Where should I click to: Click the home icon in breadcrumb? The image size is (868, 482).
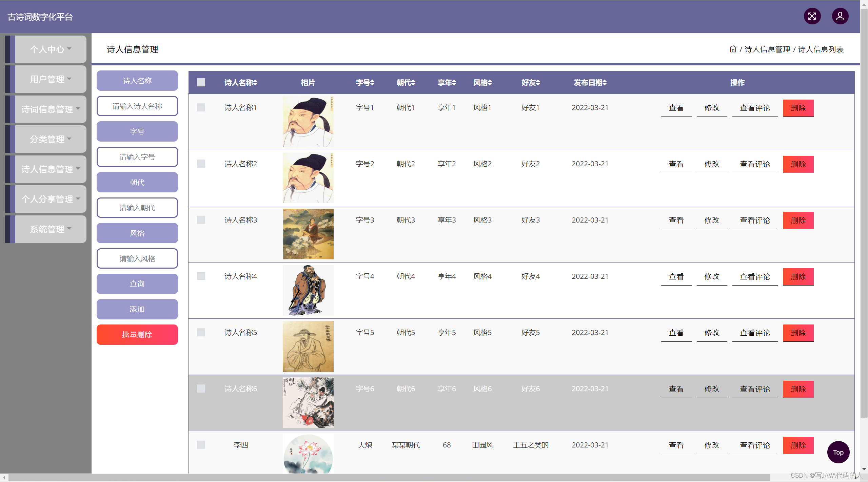tap(733, 49)
